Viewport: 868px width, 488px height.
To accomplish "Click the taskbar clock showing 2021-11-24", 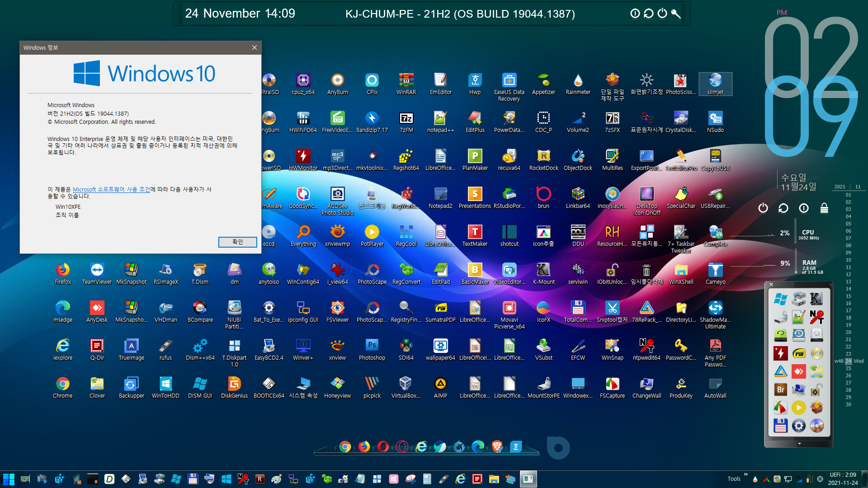I will pos(843,479).
